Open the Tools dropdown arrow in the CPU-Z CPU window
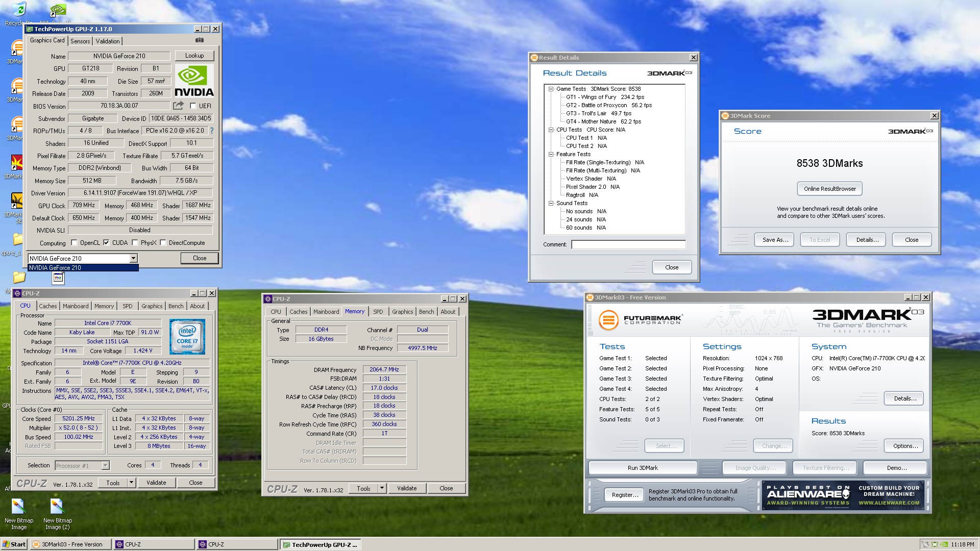Viewport: 980px width, 551px height. [131, 483]
